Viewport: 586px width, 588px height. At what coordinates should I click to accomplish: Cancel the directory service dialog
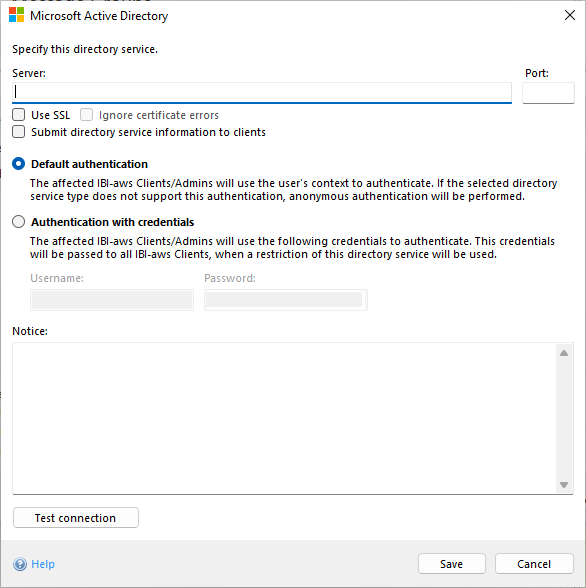[534, 564]
